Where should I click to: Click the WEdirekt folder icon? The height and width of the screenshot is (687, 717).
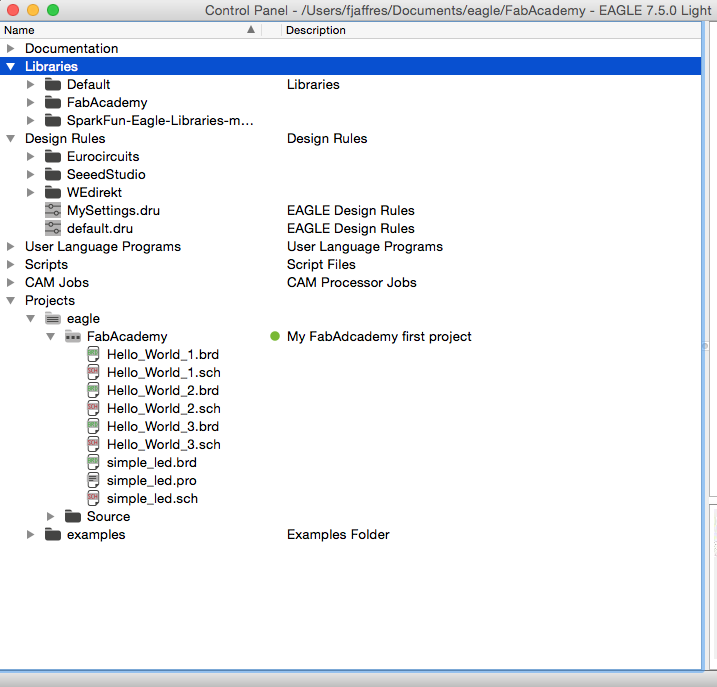click(x=53, y=193)
